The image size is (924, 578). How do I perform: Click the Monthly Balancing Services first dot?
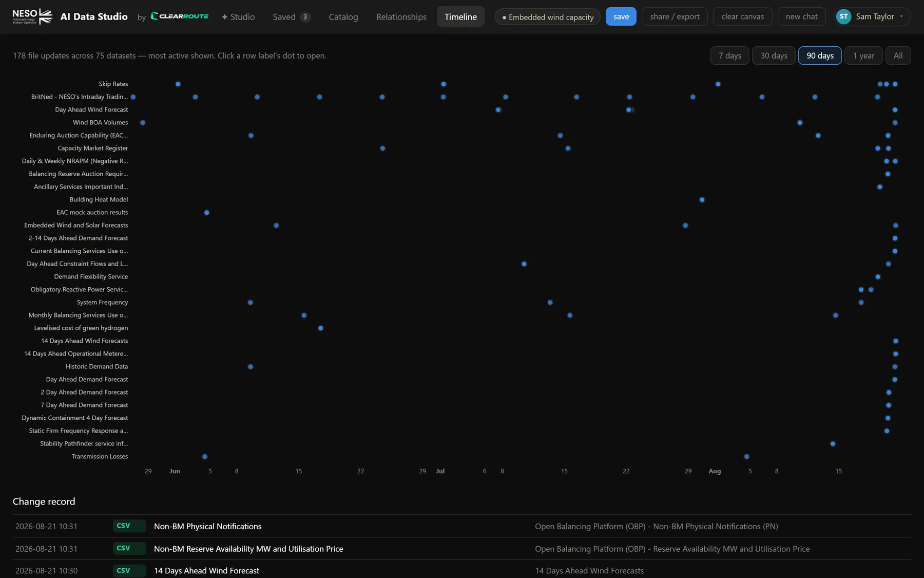304,315
